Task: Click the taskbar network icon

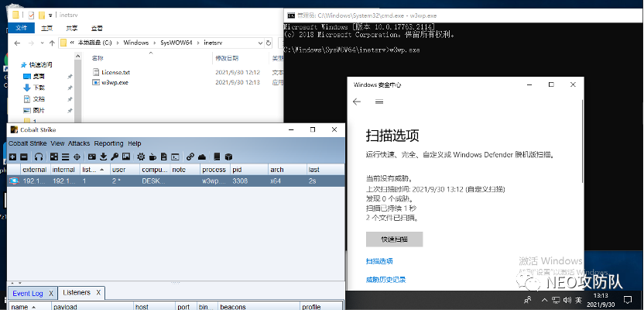Action: (556, 300)
